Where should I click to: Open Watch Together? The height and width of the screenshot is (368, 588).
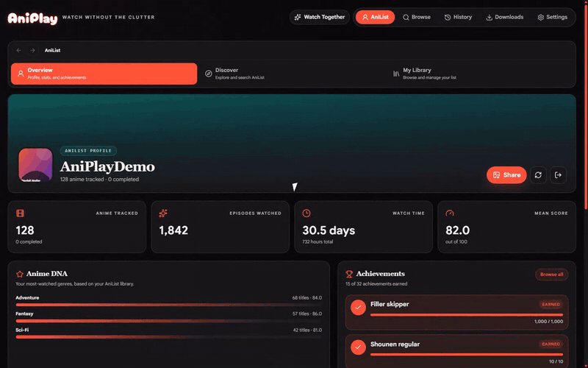click(x=320, y=17)
